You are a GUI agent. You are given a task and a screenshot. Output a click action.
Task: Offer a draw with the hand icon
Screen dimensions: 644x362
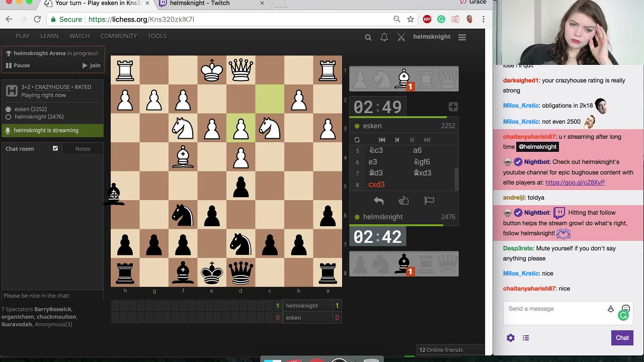pos(404,201)
